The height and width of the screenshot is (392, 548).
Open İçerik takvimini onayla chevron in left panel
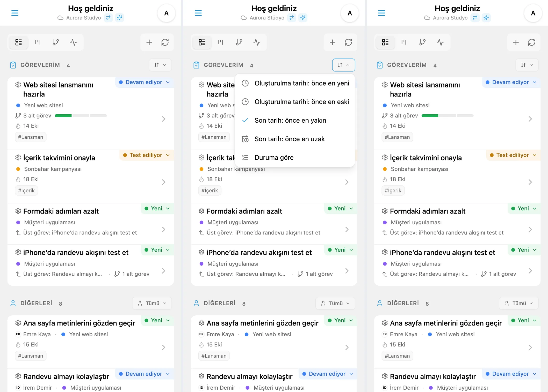(163, 182)
